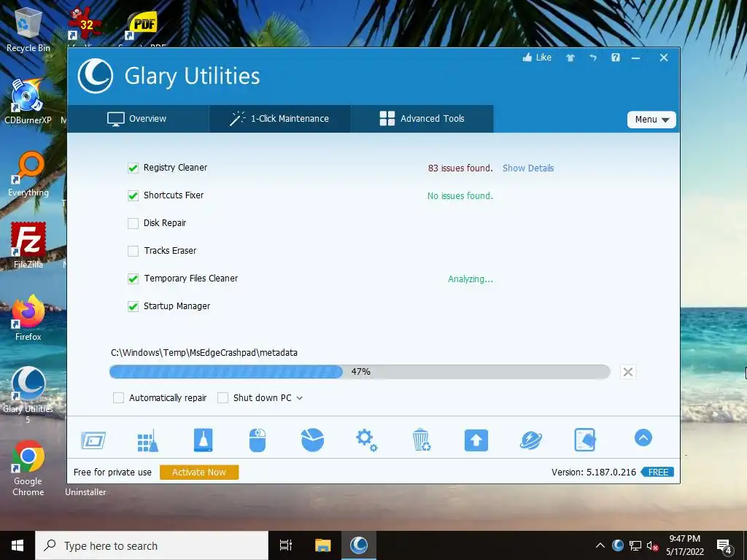
Task: Go to the Advanced Tools tab
Action: pyautogui.click(x=422, y=119)
